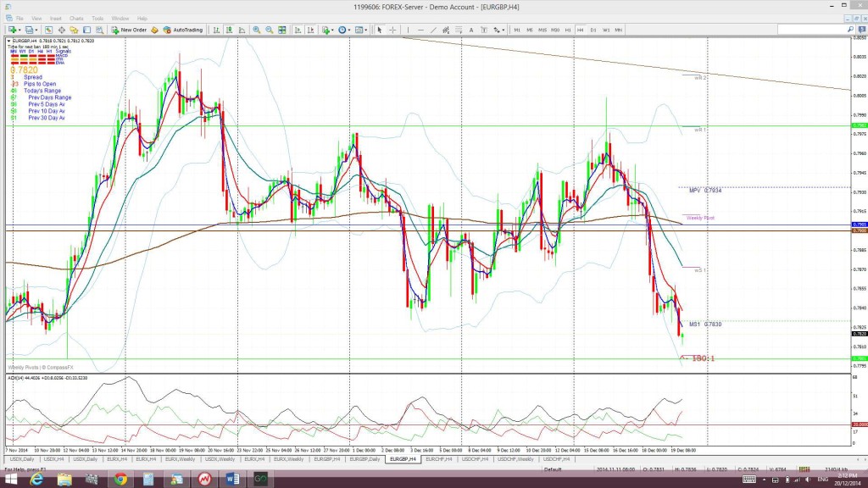The width and height of the screenshot is (868, 488).
Task: Select the Trendline drawing tool
Action: [x=433, y=30]
